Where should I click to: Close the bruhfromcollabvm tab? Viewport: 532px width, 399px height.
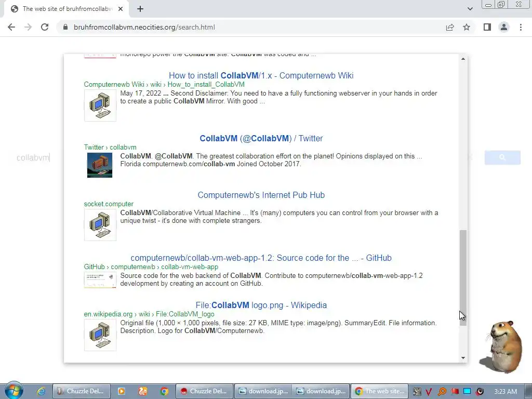[121, 9]
